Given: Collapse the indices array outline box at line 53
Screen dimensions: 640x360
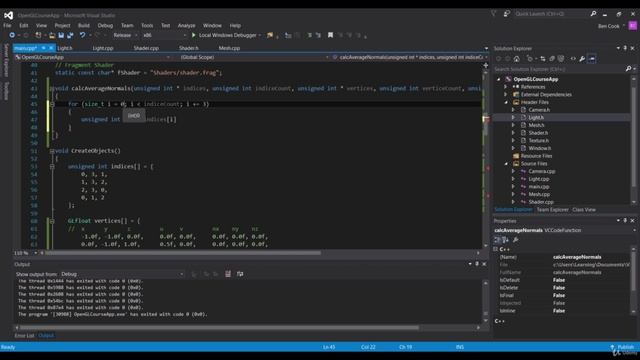Looking at the screenshot, I should 52,167.
